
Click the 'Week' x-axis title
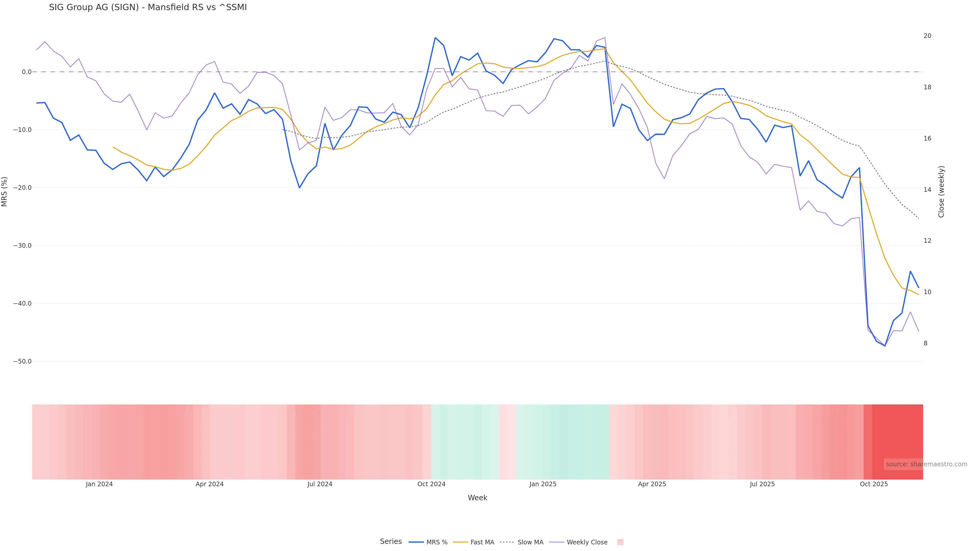[477, 498]
